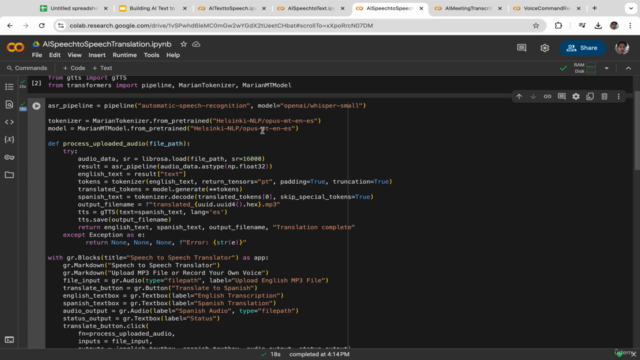Switch to the VoiceCommandRe tab
The image size is (640, 360).
point(547,8)
